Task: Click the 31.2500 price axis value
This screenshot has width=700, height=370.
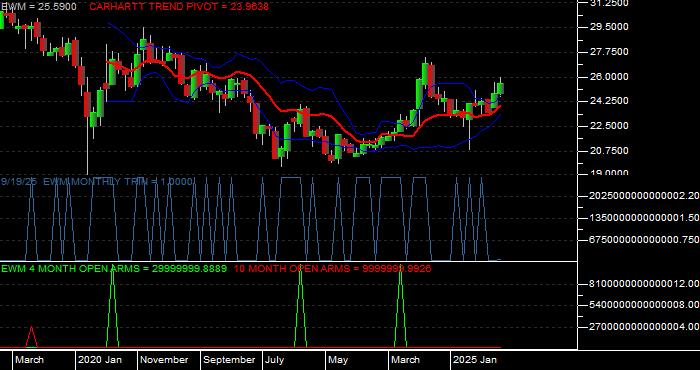Action: [x=610, y=4]
